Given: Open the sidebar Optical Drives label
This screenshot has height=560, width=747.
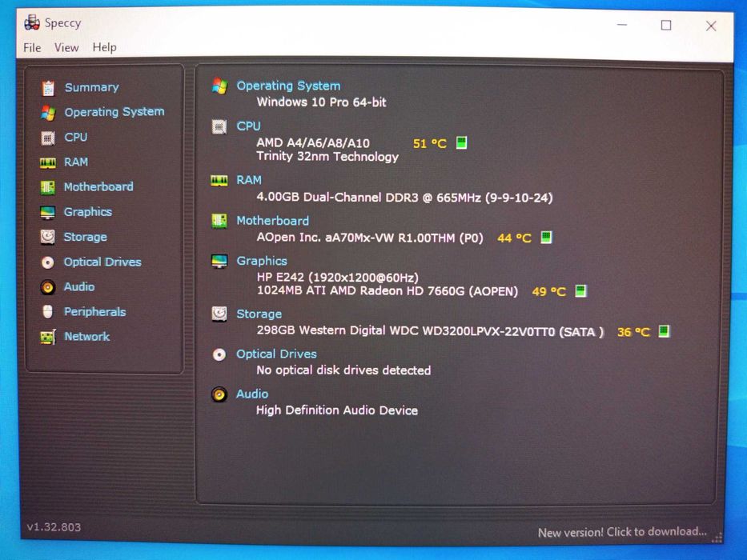Looking at the screenshot, I should click(102, 262).
